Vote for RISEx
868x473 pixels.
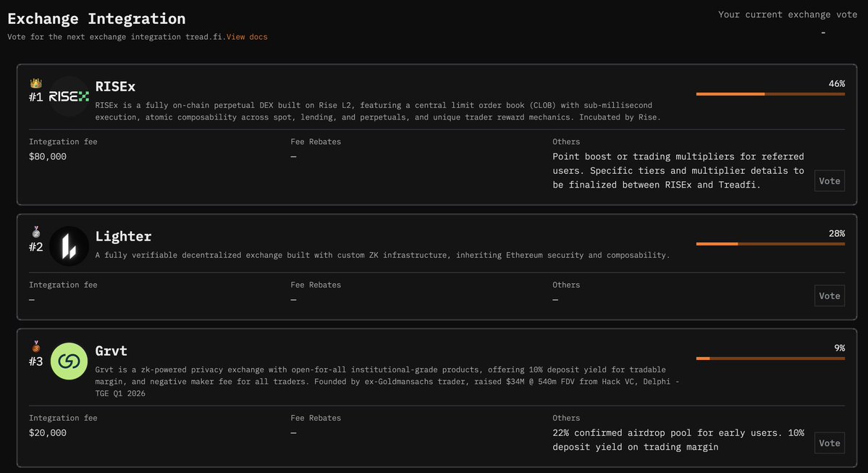tap(829, 181)
